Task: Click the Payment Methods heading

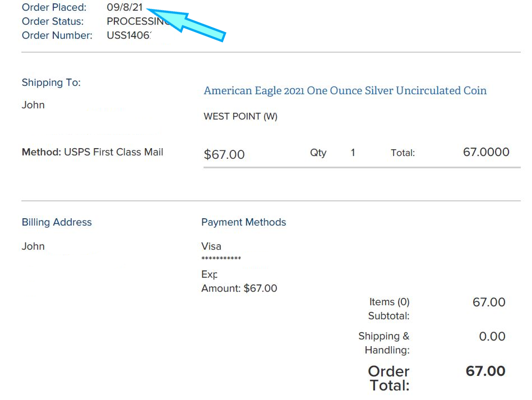Action: tap(243, 222)
